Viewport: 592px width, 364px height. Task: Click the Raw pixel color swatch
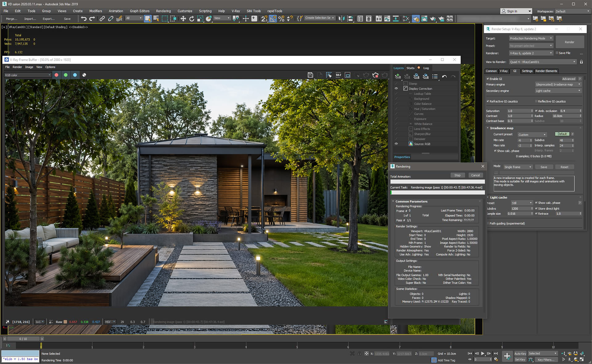pyautogui.click(x=65, y=322)
